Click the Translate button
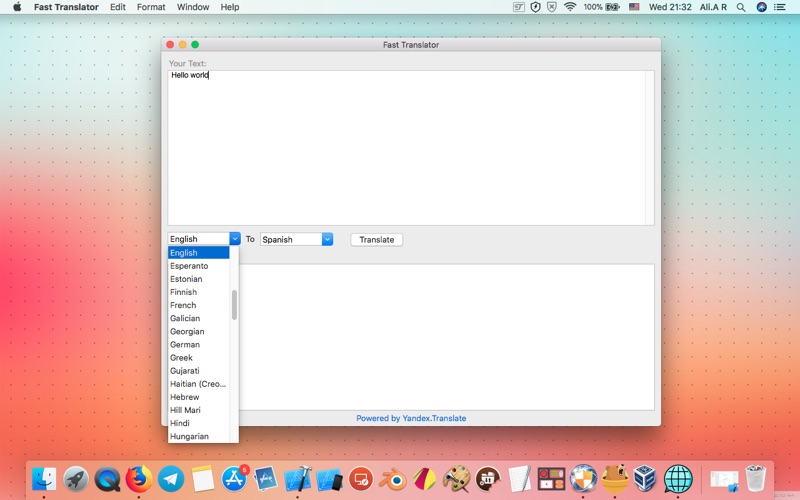The image size is (800, 500). [x=377, y=239]
